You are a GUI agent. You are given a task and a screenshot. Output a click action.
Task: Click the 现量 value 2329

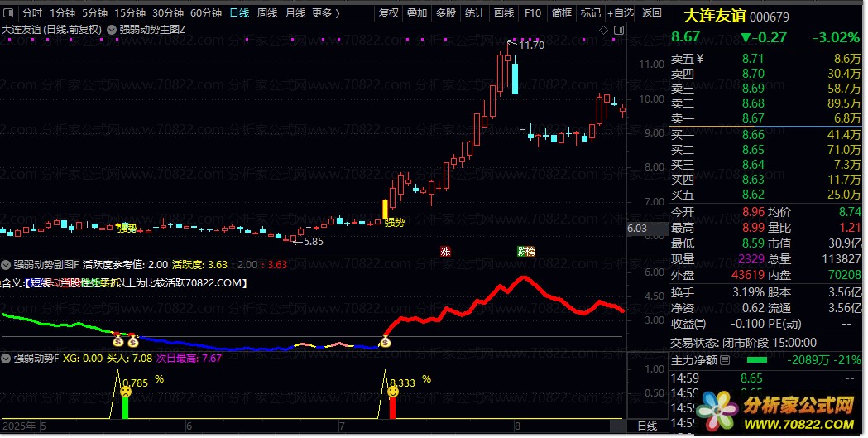(x=751, y=258)
